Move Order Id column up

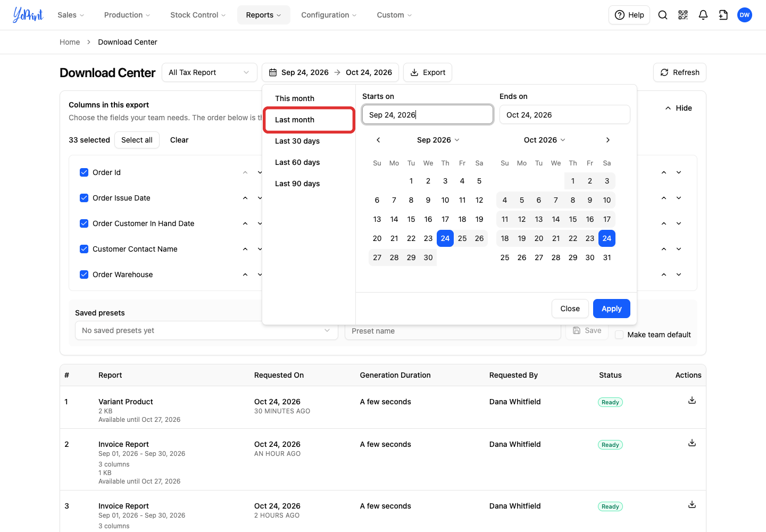tap(245, 172)
